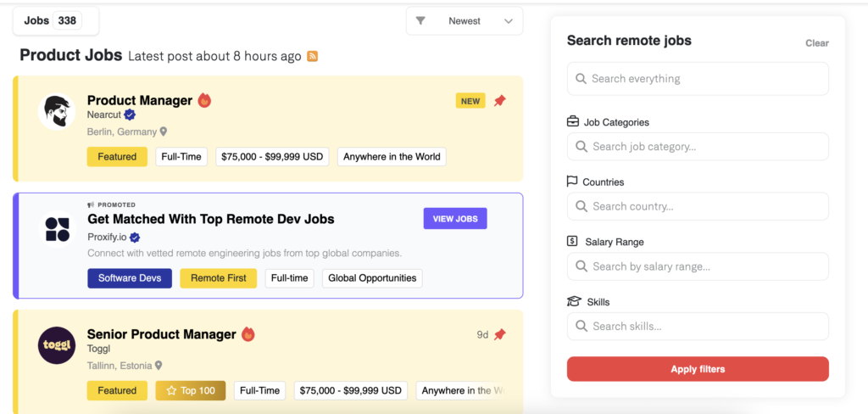
Task: Click the Proxify vetted remote engineering description
Action: 245,254
